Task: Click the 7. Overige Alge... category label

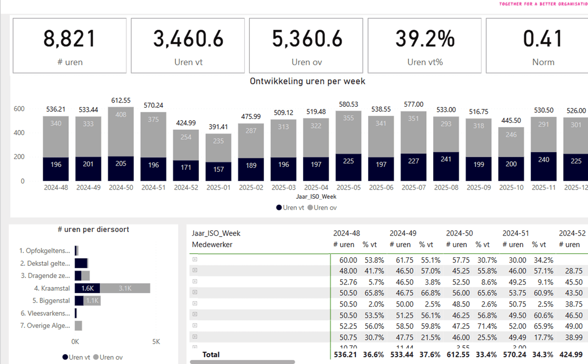Action: pyautogui.click(x=45, y=326)
